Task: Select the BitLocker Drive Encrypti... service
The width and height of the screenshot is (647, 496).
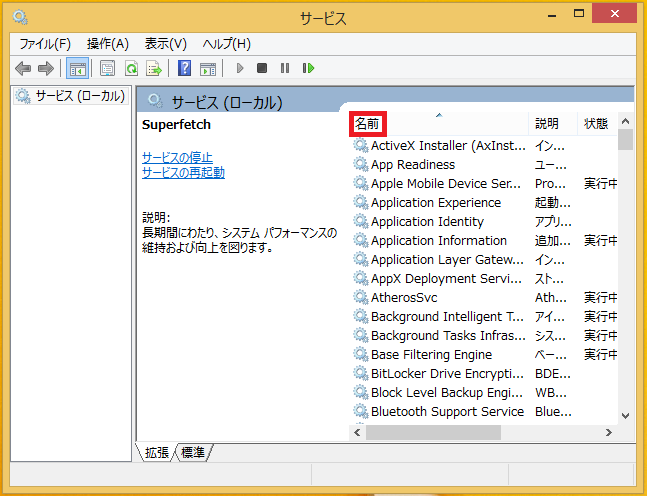Action: point(447,373)
